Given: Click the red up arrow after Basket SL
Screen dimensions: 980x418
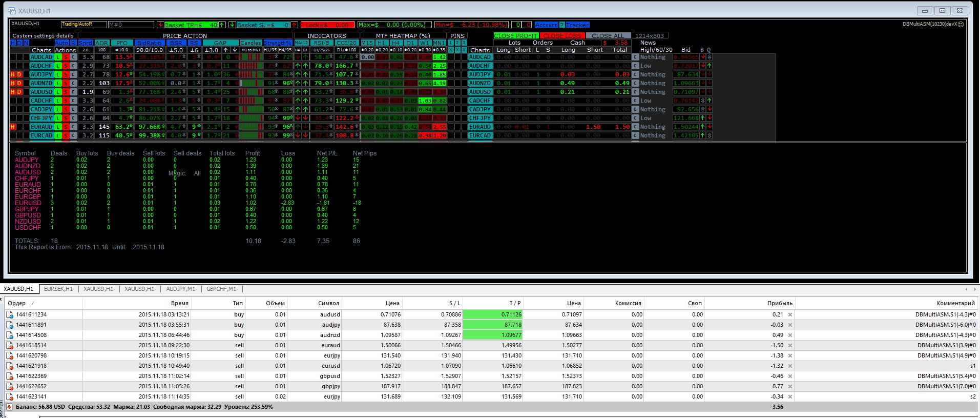Looking at the screenshot, I should click(x=294, y=25).
